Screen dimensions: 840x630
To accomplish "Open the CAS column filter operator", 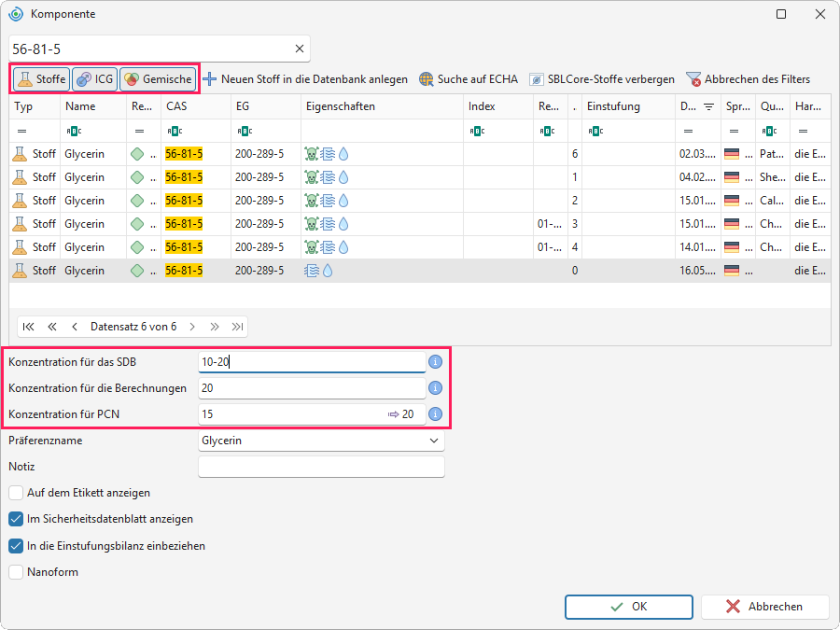I will (175, 131).
